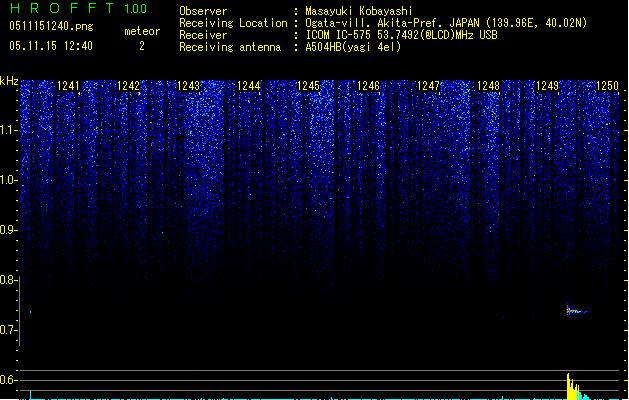The image size is (629, 400).
Task: Click observer name Masayuki Kobayashi
Action: pos(359,11)
